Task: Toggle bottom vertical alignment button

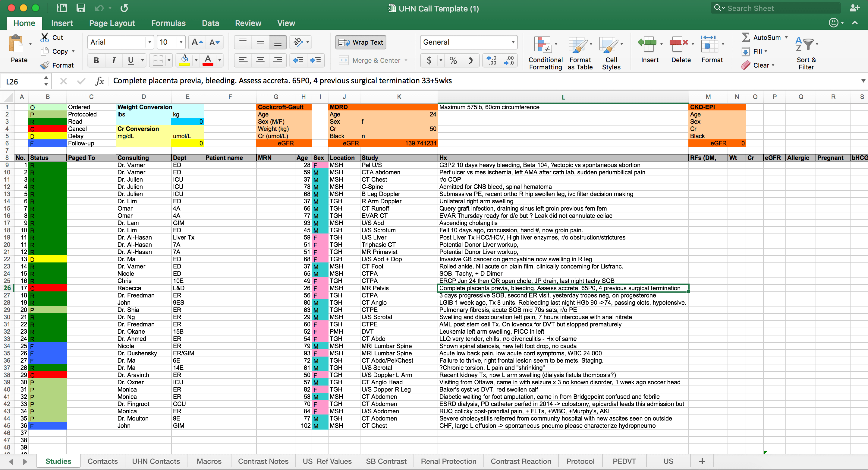Action: tap(278, 42)
